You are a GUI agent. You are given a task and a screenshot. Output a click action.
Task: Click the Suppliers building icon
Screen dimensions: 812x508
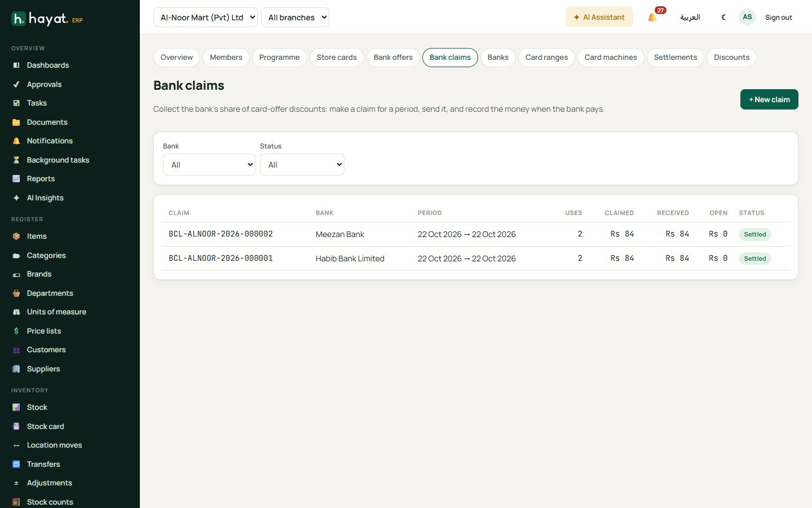click(16, 369)
